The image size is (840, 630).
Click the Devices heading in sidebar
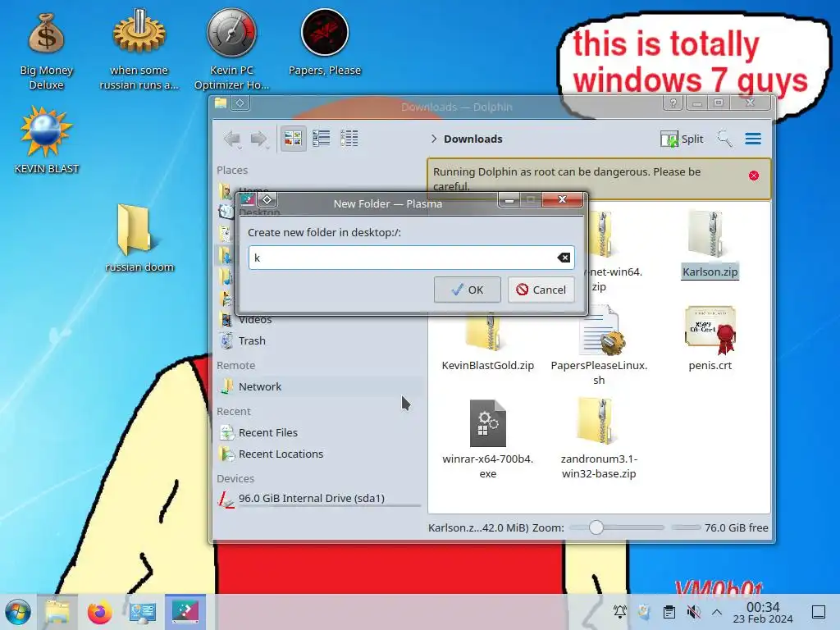(235, 478)
